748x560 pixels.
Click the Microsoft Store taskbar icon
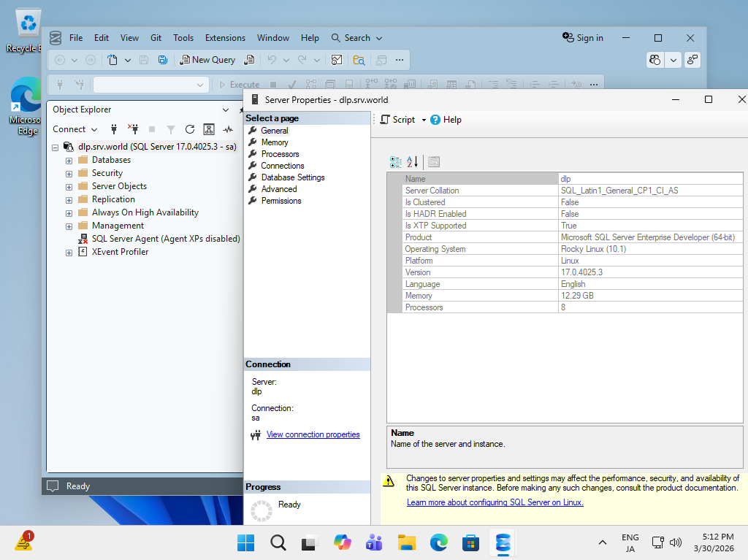[x=470, y=542]
